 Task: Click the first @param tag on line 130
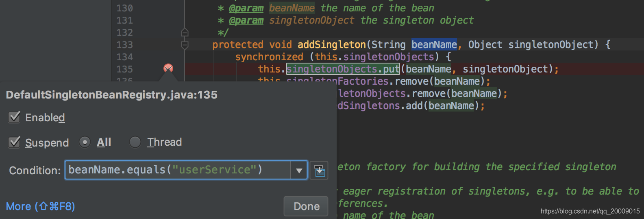246,8
